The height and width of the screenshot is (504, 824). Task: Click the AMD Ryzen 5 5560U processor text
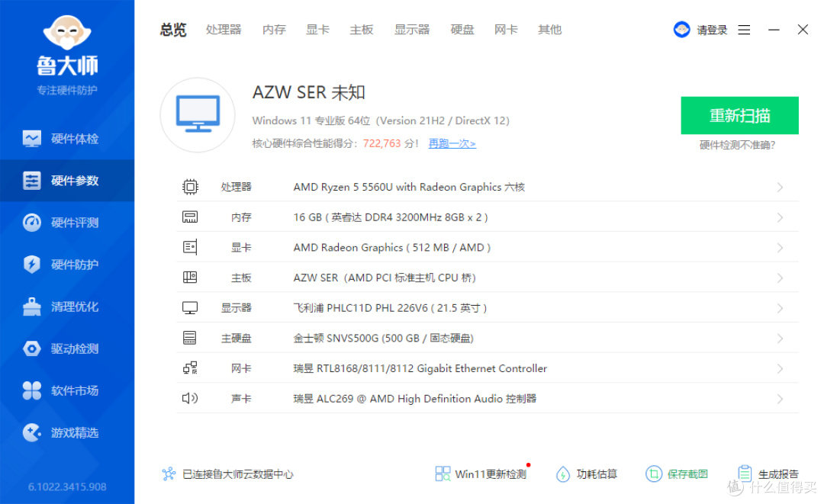click(409, 187)
